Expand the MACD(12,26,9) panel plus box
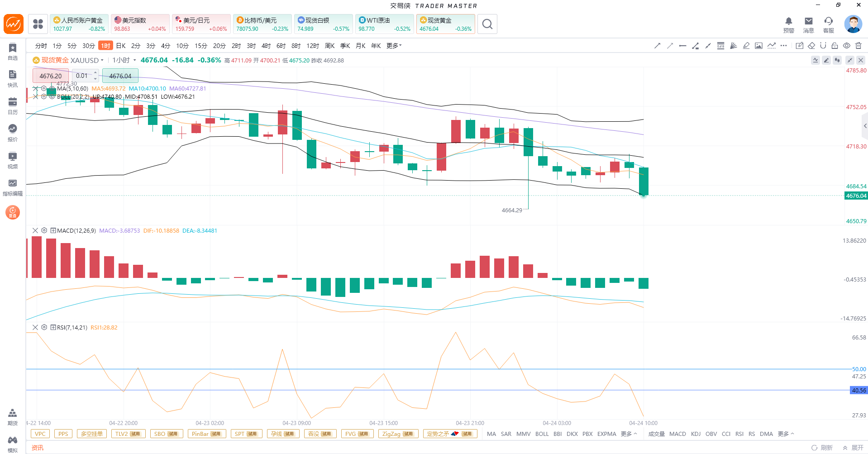The width and height of the screenshot is (868, 454). tap(53, 231)
